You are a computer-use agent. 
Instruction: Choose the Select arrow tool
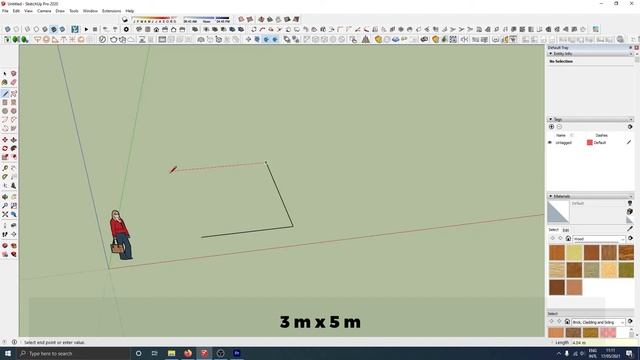click(x=5, y=74)
